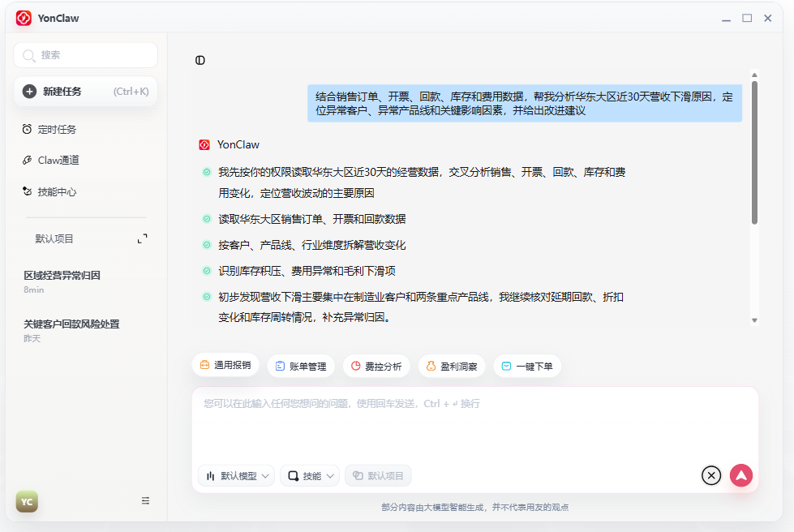Click the message input text area
The image size is (794, 532).
474,425
